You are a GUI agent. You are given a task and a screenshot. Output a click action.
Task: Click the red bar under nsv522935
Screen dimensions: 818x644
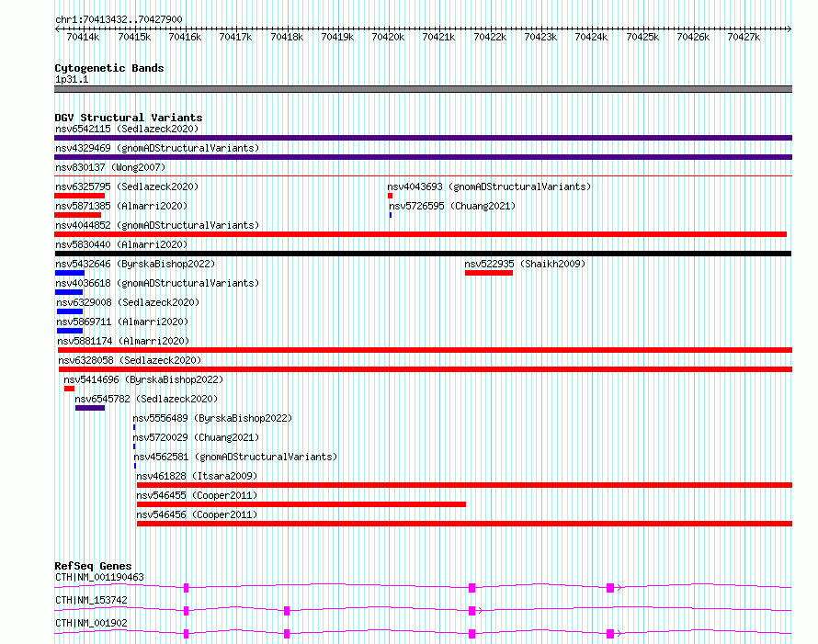(489, 273)
